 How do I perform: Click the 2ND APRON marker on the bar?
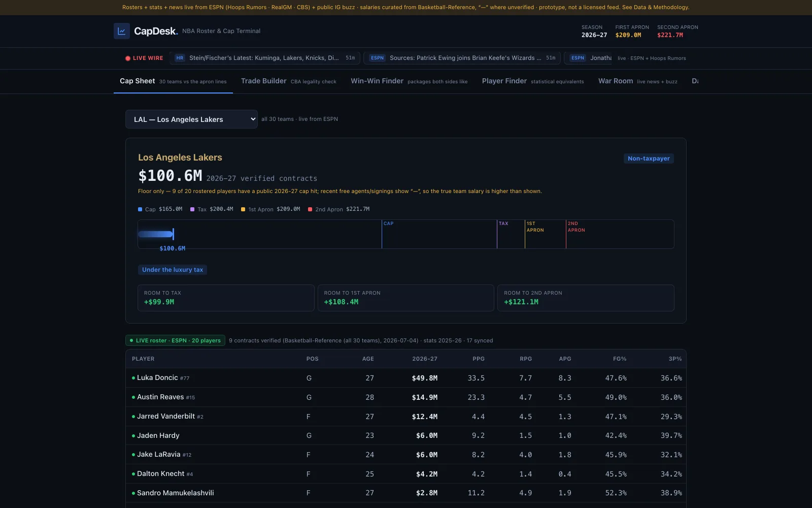pos(576,227)
